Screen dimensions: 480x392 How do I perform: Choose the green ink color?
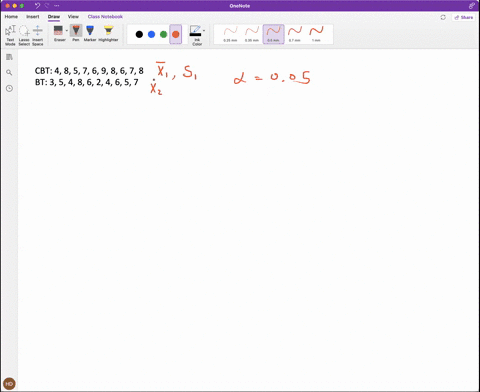163,34
